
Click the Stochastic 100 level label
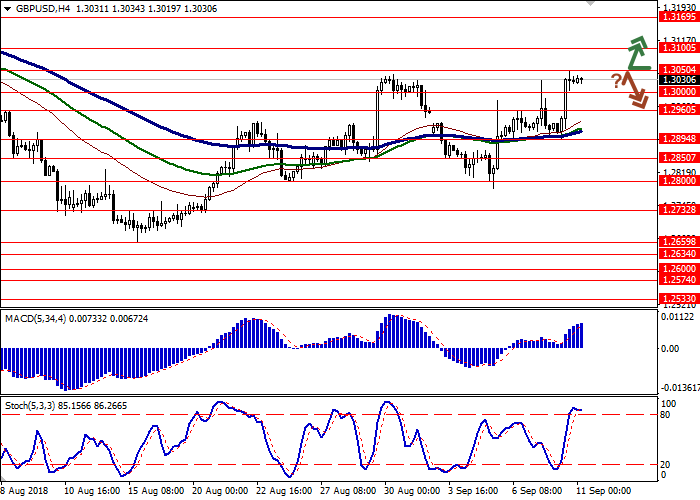(668, 404)
